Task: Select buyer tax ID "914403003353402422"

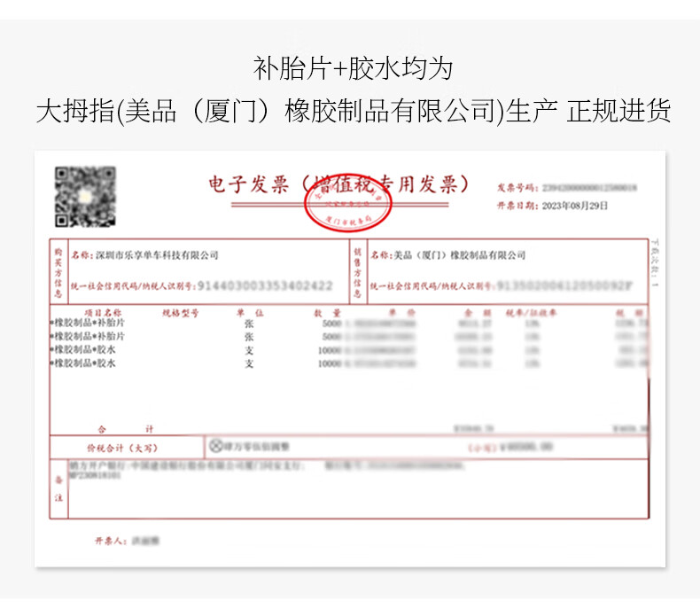Action: point(265,285)
